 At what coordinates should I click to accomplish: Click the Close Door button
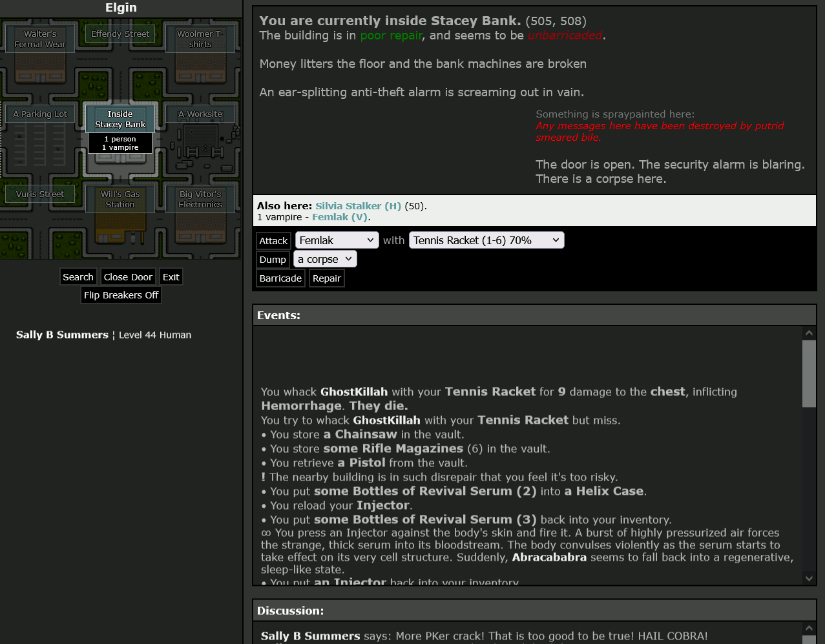(128, 277)
